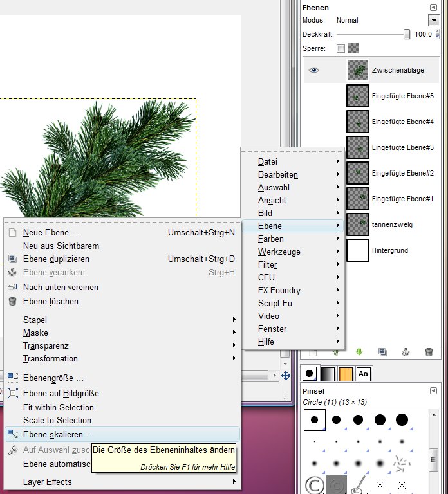This screenshot has height=494, width=448.
Task: Enable the Sperre pixel lock checkbox
Action: [341, 48]
